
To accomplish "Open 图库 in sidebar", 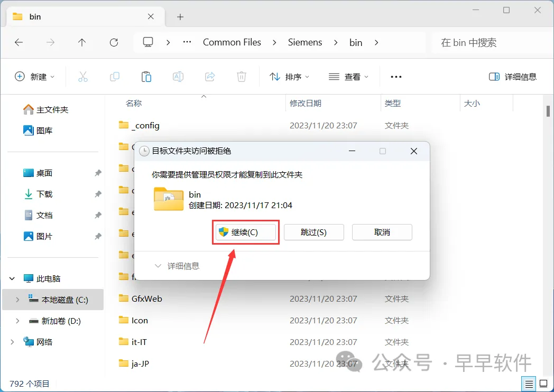I will tap(44, 130).
